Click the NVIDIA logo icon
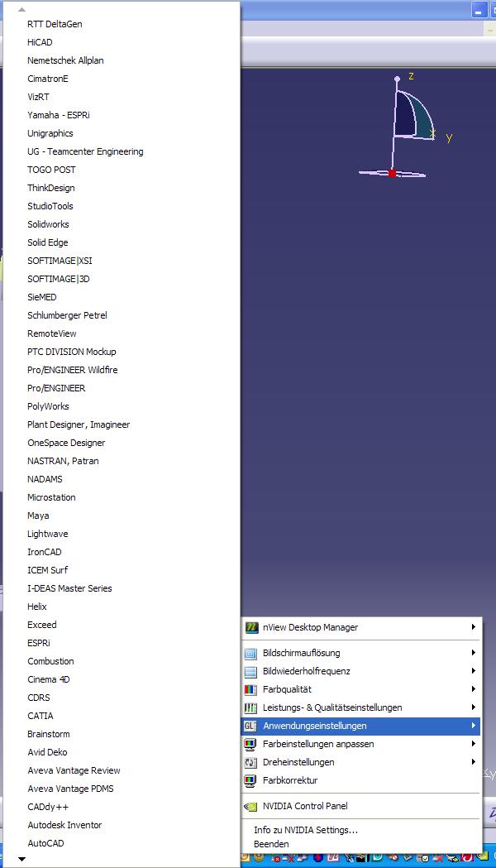The width and height of the screenshot is (496, 868). tap(250, 807)
